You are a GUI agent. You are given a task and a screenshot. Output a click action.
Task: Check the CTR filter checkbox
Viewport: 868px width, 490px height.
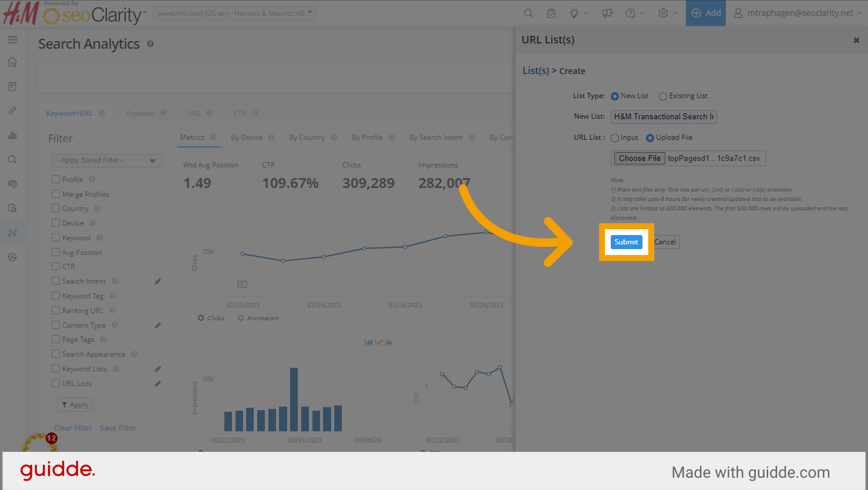click(56, 266)
